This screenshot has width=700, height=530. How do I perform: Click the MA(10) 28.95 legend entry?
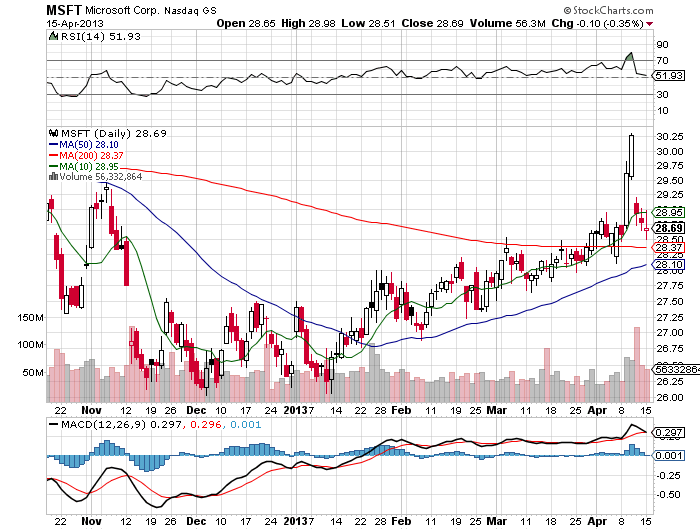click(89, 167)
